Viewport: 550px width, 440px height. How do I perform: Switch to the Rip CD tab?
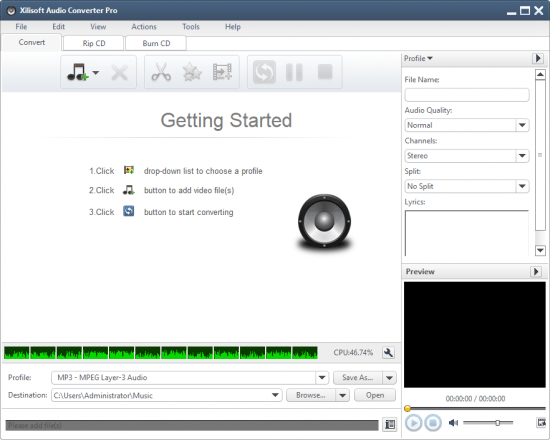(x=94, y=43)
